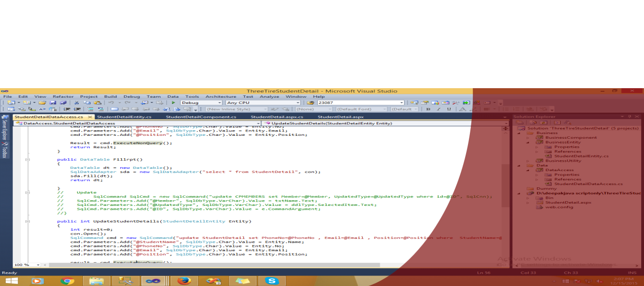Screen dimensions: 644x286
Task: Collapse the BusinessEntity project node
Action: [528, 142]
